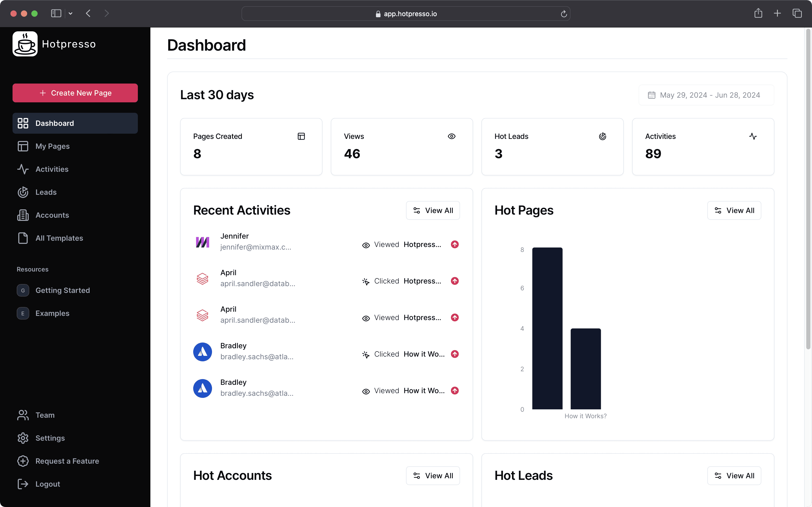Open All Templates from sidebar
This screenshot has height=507, width=812.
tap(59, 238)
